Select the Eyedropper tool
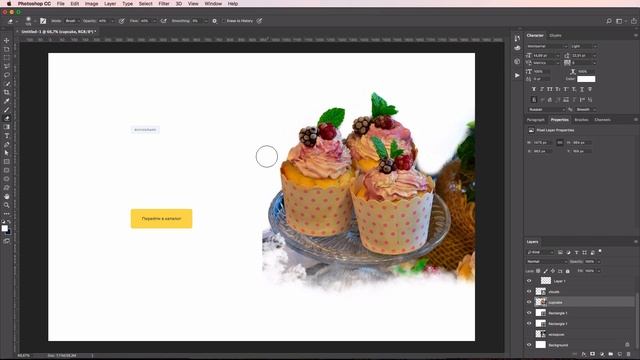Image resolution: width=640 pixels, height=360 pixels. (7, 101)
